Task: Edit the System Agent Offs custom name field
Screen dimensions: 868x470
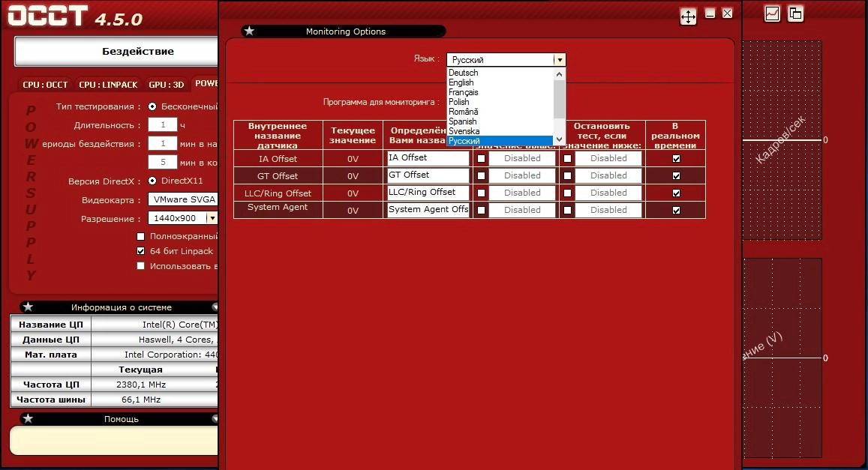Action: (428, 210)
